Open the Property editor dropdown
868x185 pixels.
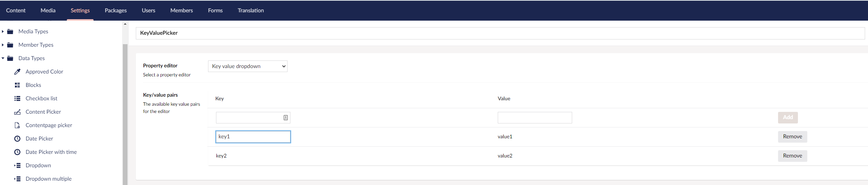[x=248, y=66]
